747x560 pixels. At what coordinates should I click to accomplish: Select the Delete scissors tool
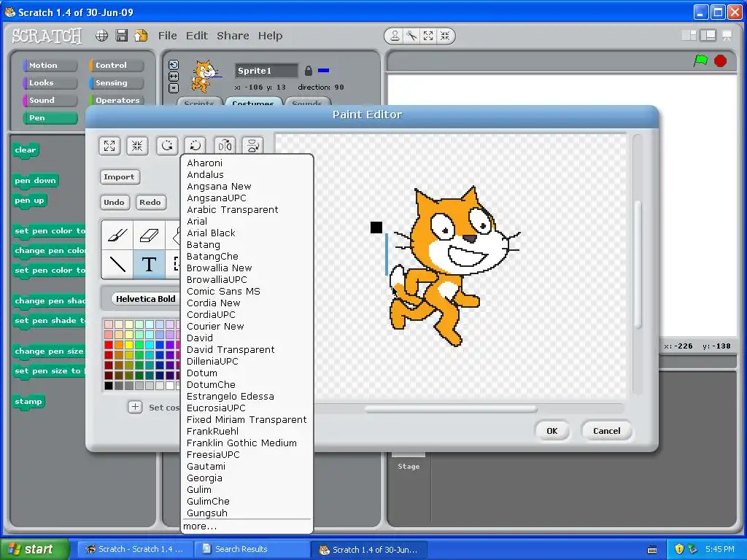point(411,36)
